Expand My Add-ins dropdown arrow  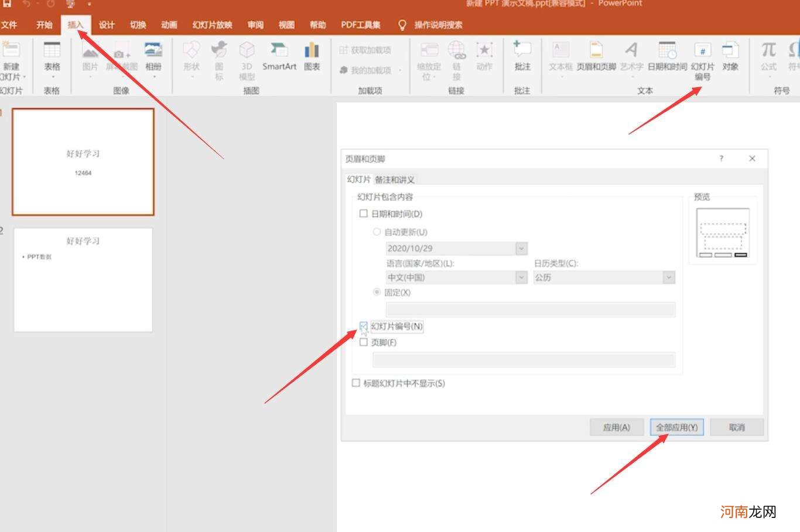point(400,70)
